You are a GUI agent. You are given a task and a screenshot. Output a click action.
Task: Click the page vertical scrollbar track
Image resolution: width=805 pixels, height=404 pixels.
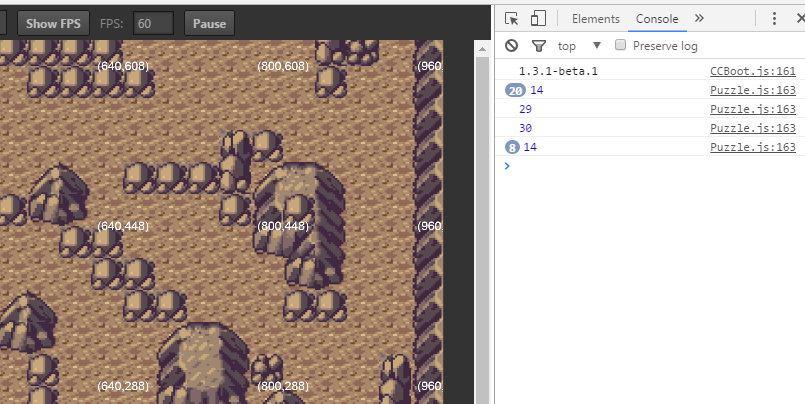[x=482, y=231]
